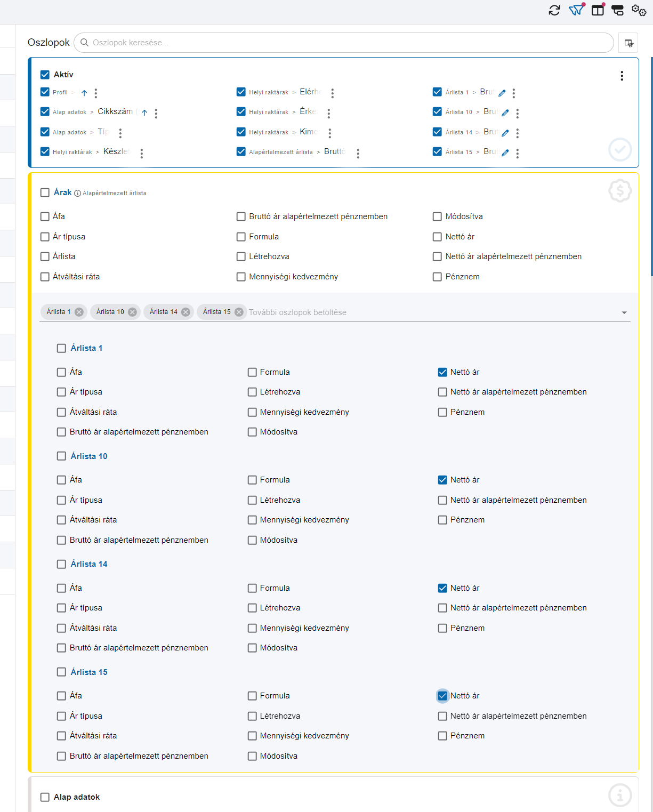Click the Árlista 15 group heading
The width and height of the screenshot is (653, 812).
(89, 672)
